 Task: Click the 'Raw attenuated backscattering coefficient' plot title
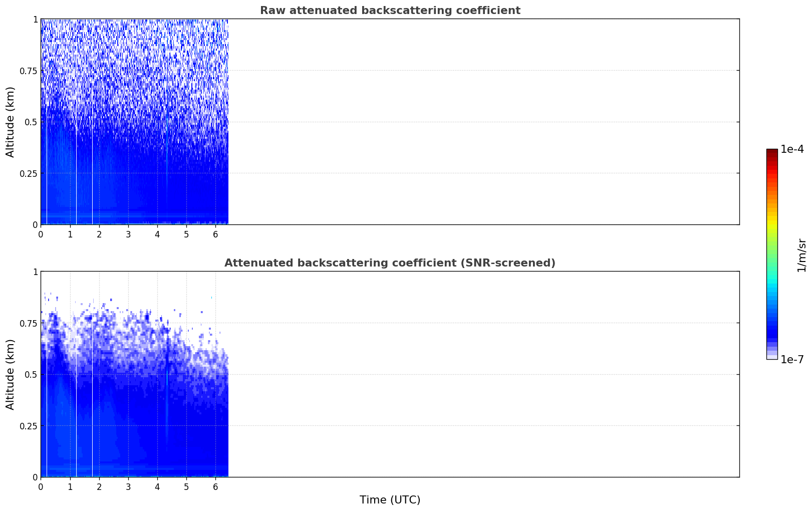pos(390,11)
